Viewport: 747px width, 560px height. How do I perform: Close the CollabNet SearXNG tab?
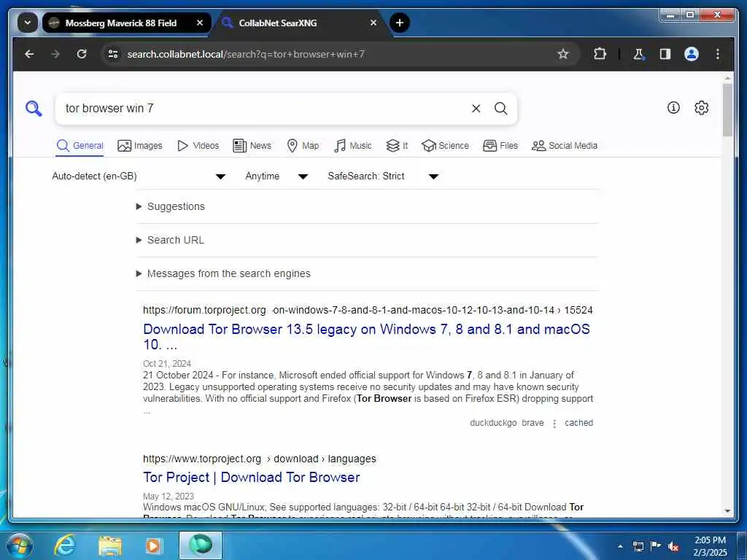pyautogui.click(x=373, y=23)
